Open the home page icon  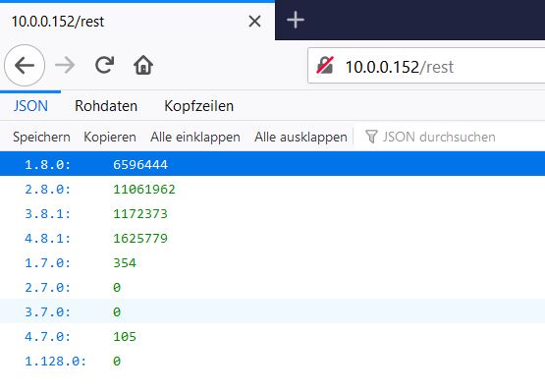(x=143, y=65)
